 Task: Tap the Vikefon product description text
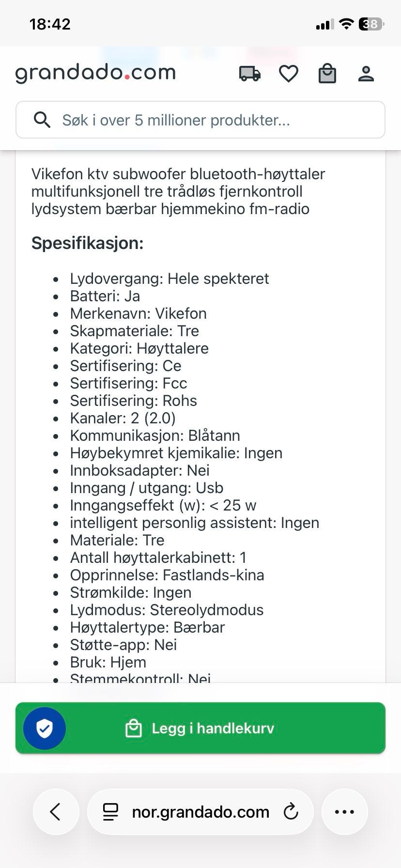[x=178, y=191]
